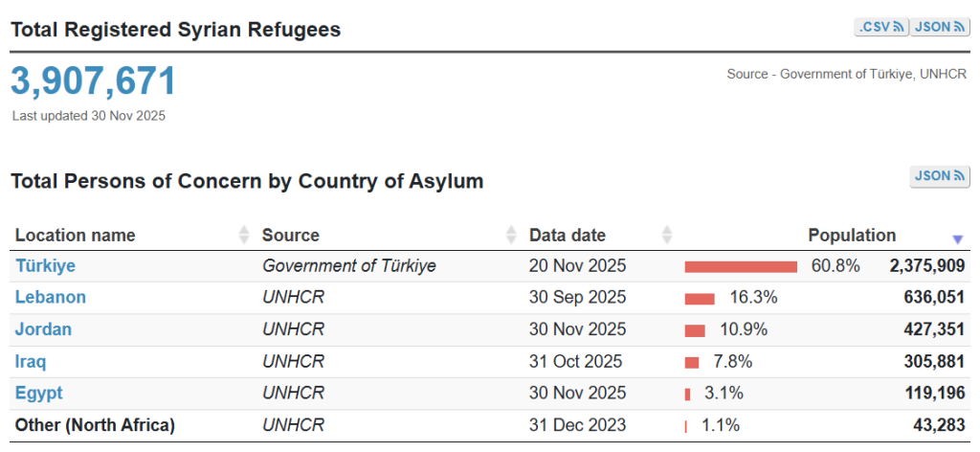980x452 pixels.
Task: Open the Türkiye country link
Action: coord(45,266)
